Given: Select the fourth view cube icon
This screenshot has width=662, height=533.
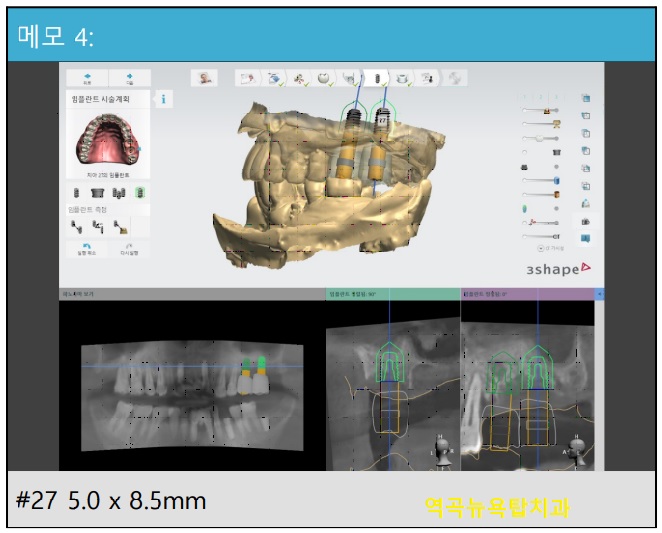Looking at the screenshot, I should (x=586, y=151).
